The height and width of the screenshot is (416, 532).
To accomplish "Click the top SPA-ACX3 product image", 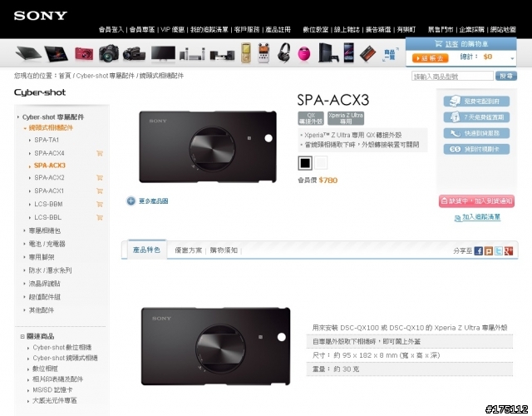I will point(208,146).
